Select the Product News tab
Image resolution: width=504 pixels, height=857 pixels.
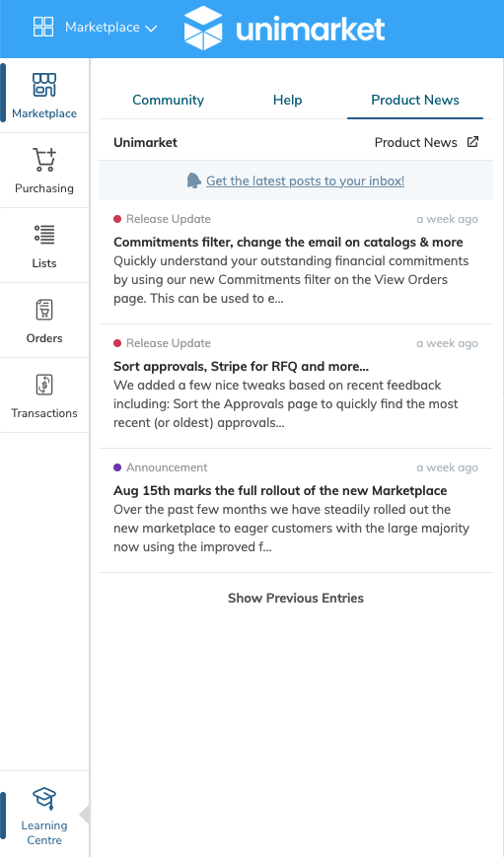(415, 100)
